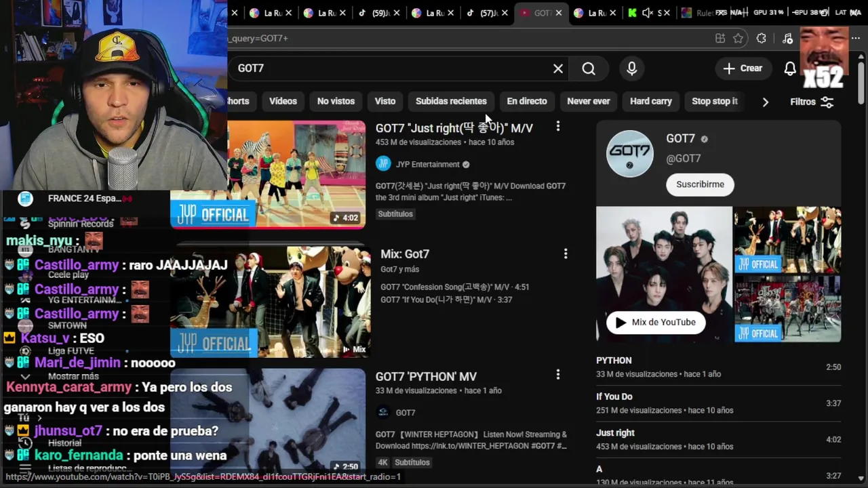The image size is (868, 488).
Task: Click Subtítulos badge under the Just right video
Action: click(395, 214)
